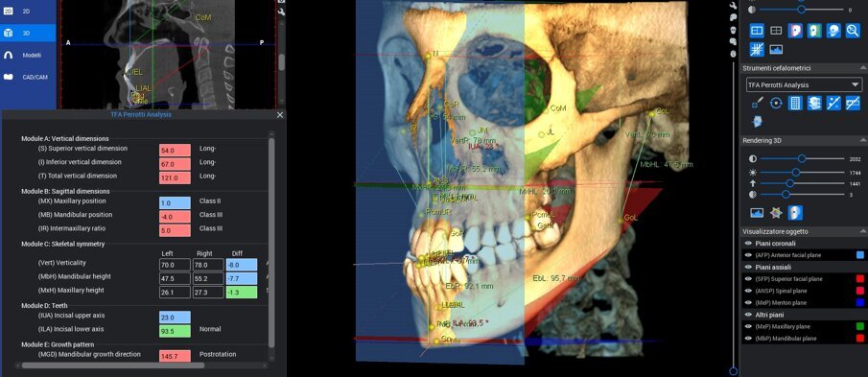Click Maxillary position value 1.0

pos(175,202)
